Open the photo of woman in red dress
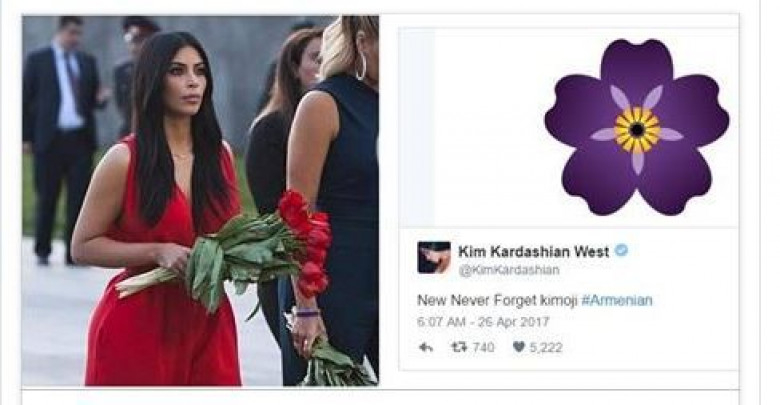The width and height of the screenshot is (780, 405). point(200,201)
